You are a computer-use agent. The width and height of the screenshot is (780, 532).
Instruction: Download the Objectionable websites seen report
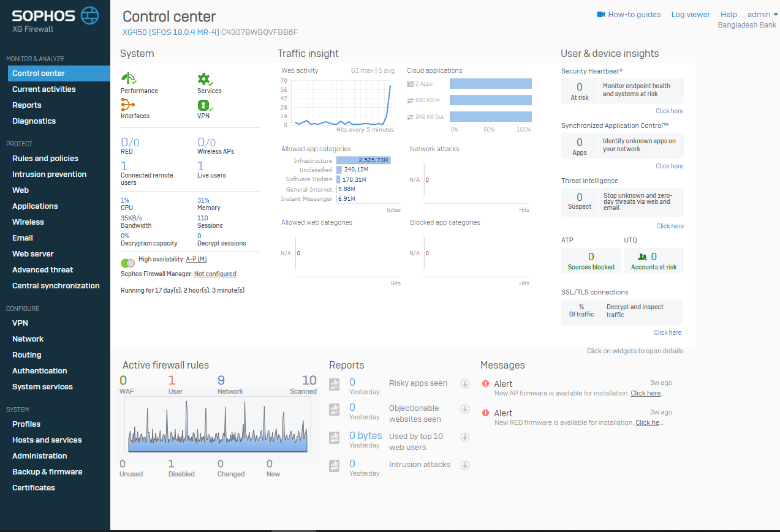[x=465, y=409]
